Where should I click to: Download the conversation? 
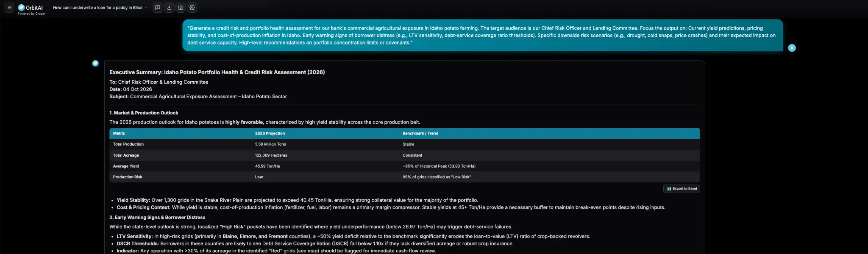(169, 8)
